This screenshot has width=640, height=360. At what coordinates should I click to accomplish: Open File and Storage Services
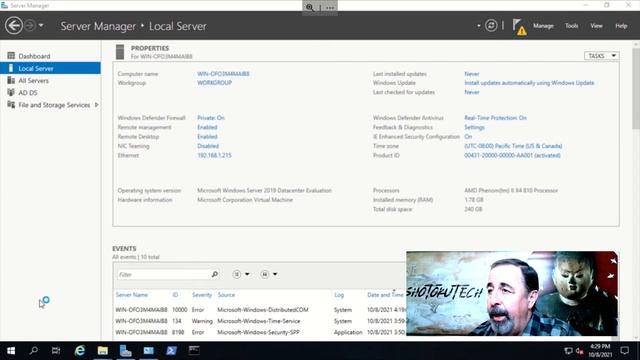point(54,105)
